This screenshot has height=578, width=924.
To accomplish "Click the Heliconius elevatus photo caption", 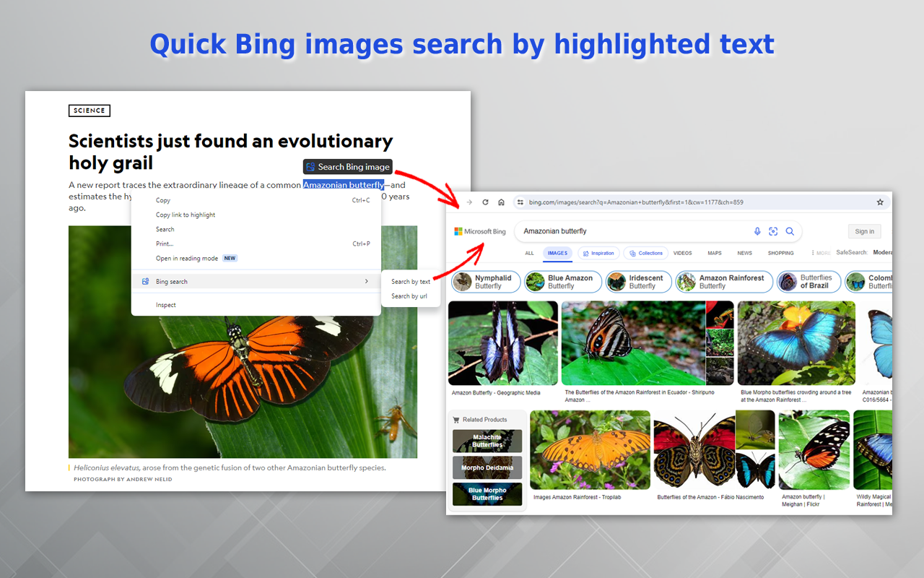I will coord(230,467).
